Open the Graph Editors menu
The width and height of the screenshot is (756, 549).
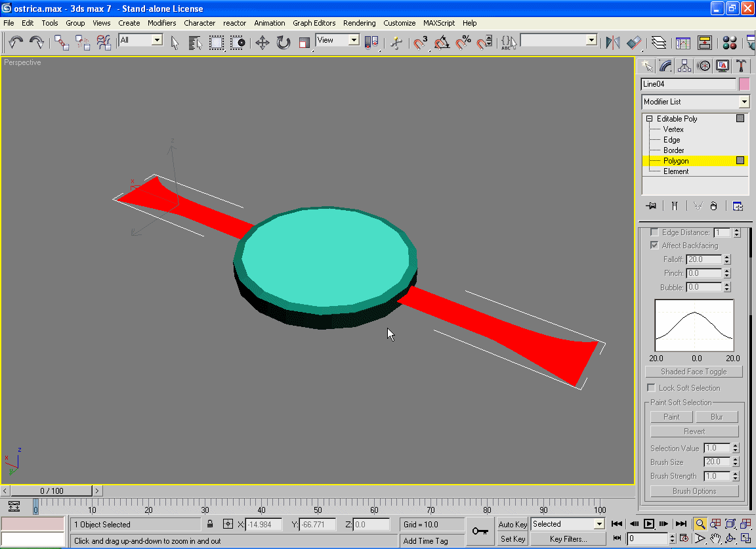(314, 23)
